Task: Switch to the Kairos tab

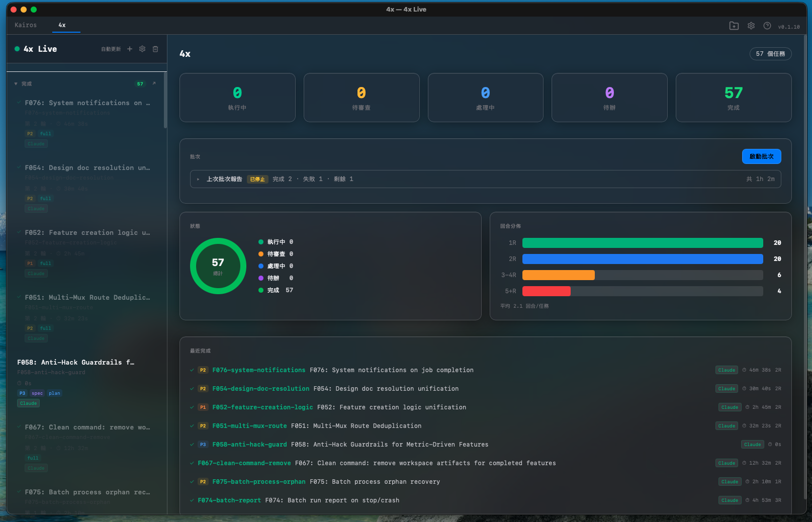Action: pyautogui.click(x=26, y=25)
